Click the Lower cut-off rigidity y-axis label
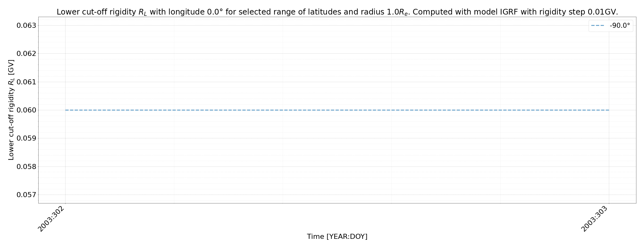The image size is (644, 248). coord(11,110)
